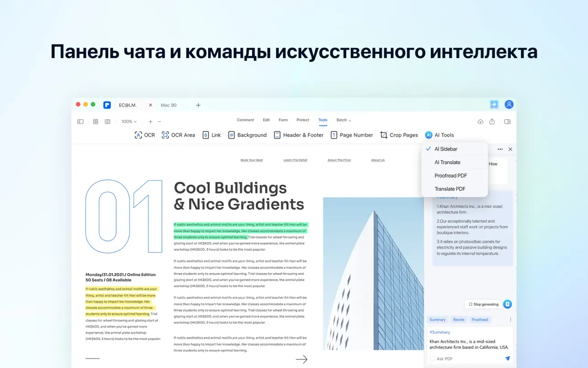Open AI sidebar three-dot options menu
Viewport: 588px width, 368px height.
[500, 149]
